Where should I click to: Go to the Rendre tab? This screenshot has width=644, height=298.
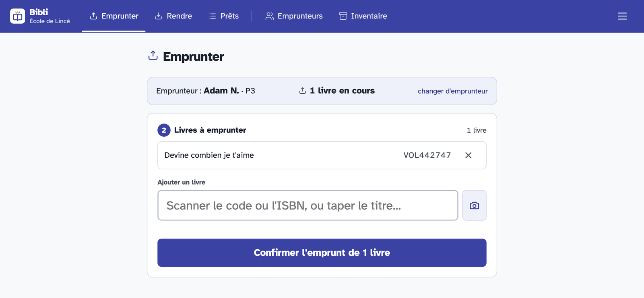pos(173,16)
